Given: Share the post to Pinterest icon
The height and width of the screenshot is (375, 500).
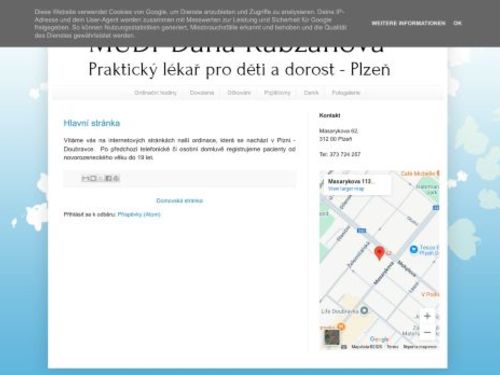Looking at the screenshot, I should [x=116, y=178].
